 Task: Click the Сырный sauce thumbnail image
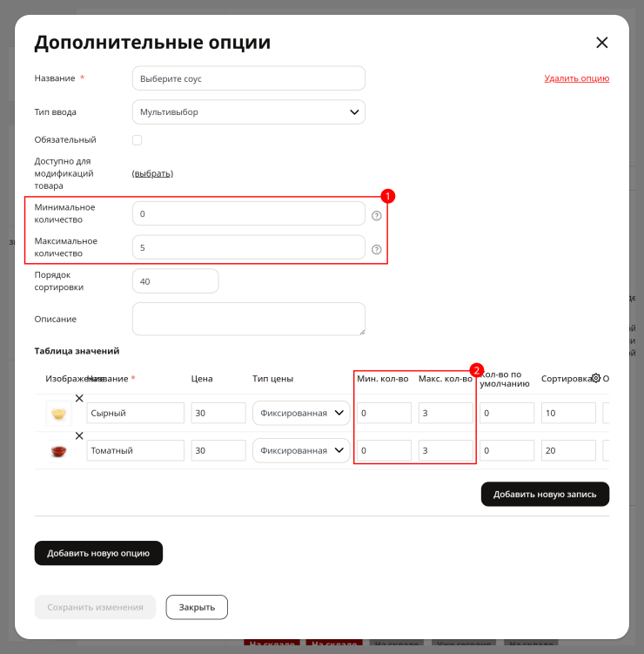point(59,414)
